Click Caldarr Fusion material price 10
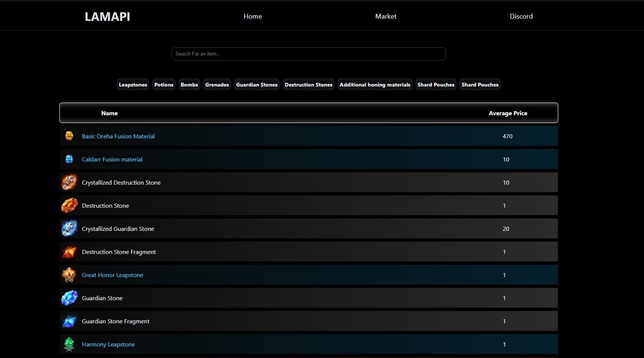 [506, 159]
